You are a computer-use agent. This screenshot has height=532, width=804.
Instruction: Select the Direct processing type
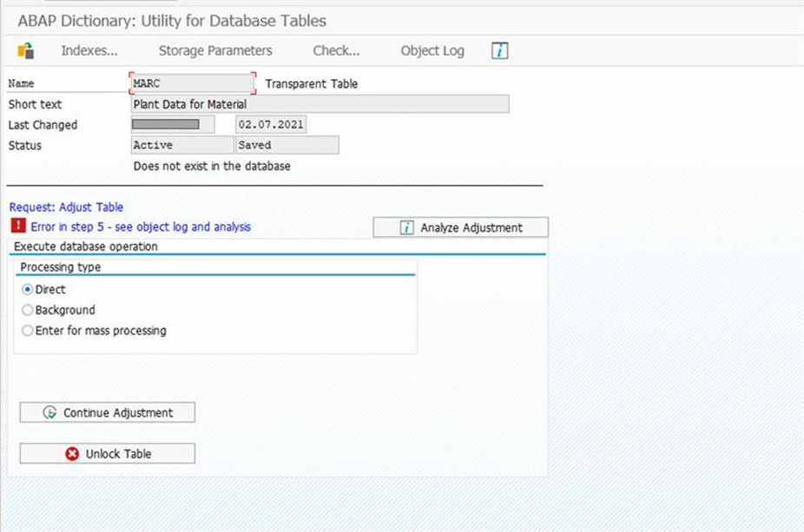(x=27, y=290)
